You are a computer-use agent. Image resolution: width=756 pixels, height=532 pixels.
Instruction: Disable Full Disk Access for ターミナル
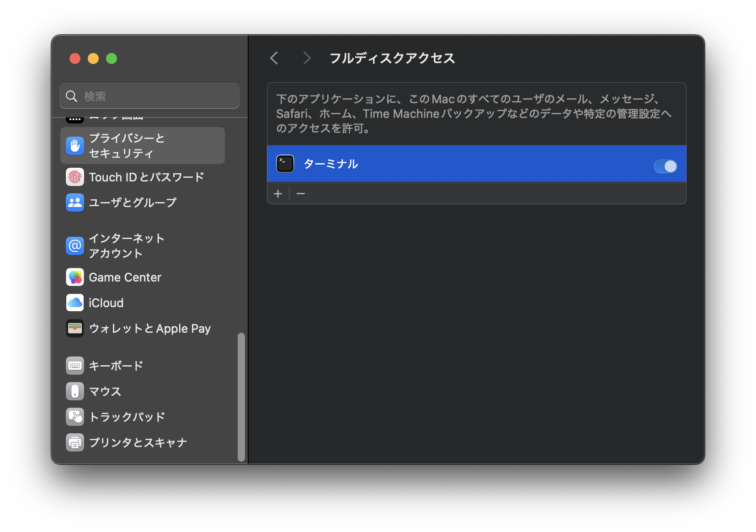point(665,166)
